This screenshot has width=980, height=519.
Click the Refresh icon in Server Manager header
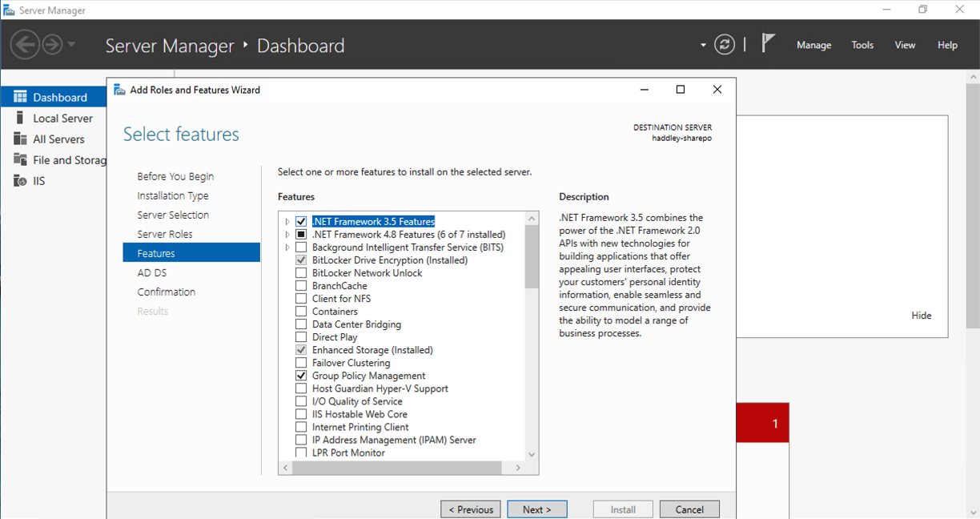coord(725,45)
